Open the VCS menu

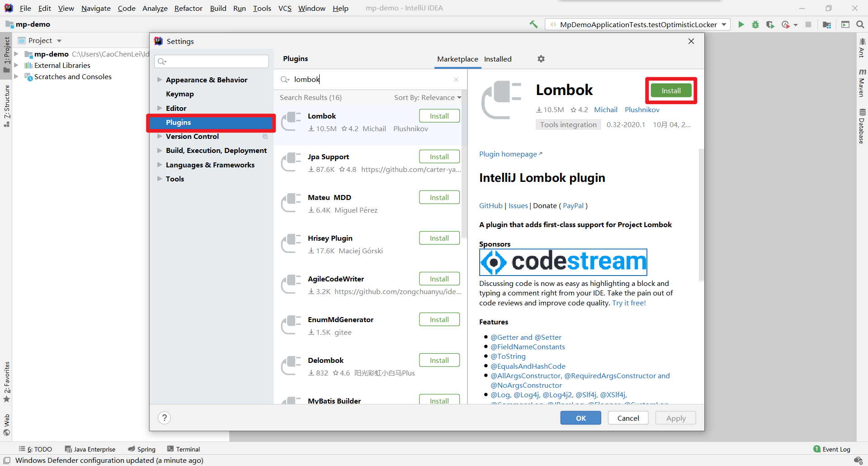(285, 8)
